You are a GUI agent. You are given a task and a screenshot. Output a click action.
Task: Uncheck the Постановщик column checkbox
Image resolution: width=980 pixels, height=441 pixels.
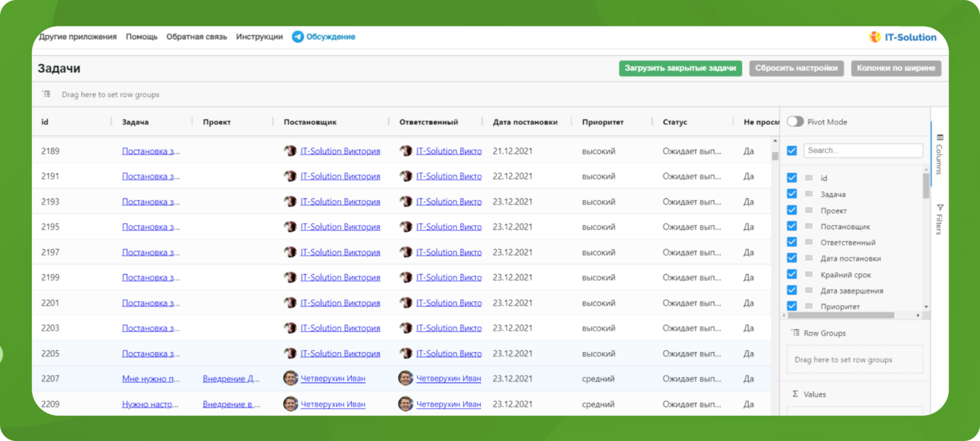(792, 226)
